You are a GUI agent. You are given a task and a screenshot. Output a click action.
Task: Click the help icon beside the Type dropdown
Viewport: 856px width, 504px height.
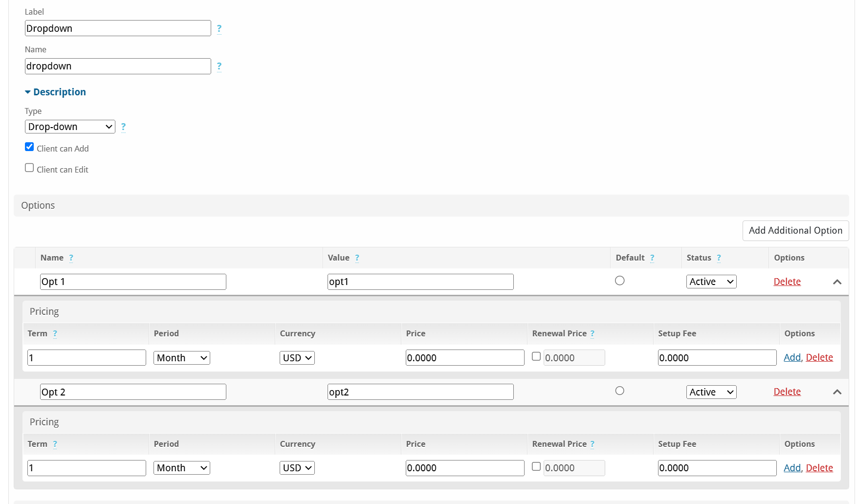pos(123,127)
